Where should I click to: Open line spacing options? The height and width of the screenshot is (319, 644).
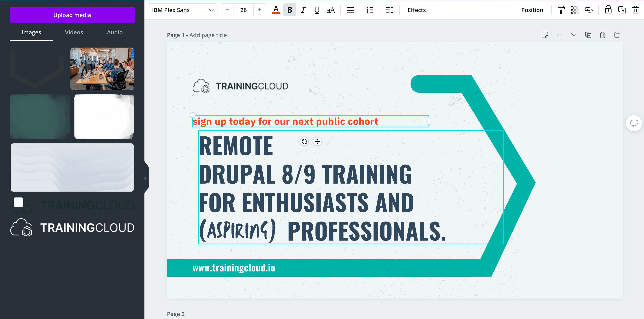coord(389,10)
